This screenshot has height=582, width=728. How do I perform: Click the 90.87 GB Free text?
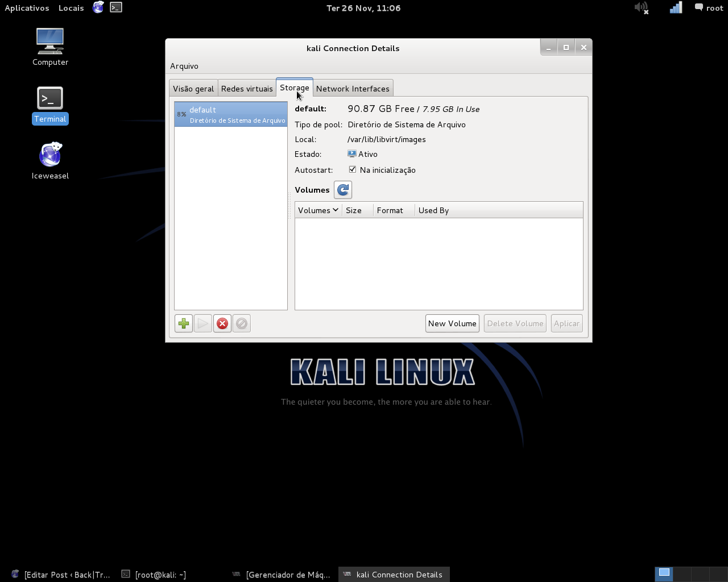coord(381,109)
